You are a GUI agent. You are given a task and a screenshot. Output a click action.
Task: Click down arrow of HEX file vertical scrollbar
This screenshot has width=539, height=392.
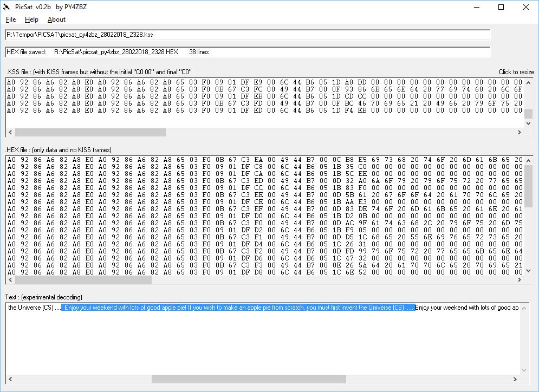(528, 271)
